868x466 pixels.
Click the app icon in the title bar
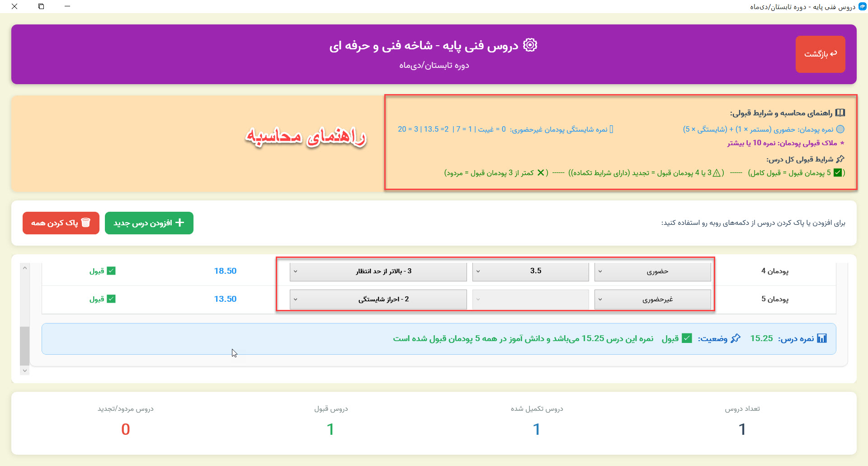tap(862, 7)
